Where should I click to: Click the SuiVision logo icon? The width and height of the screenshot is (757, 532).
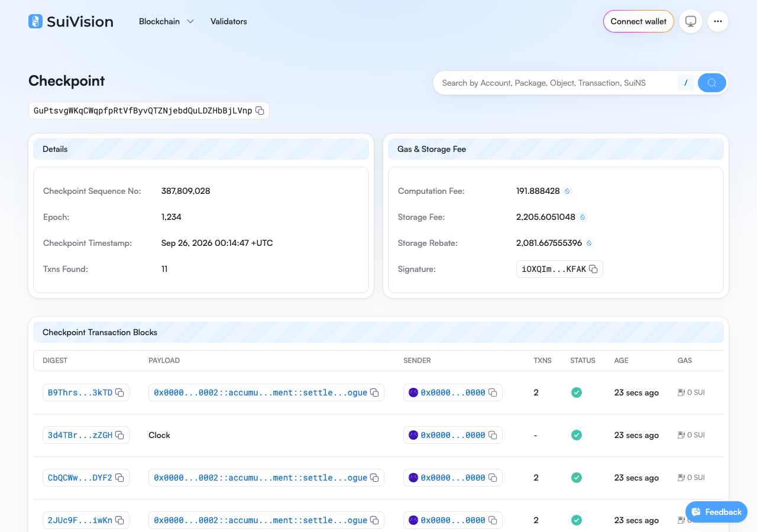point(35,21)
